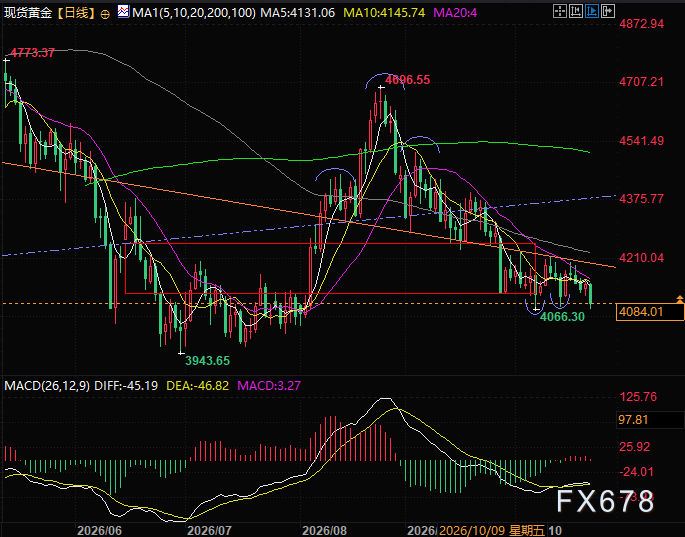The width and height of the screenshot is (685, 537).
Task: Click MACD(26,12,9) indicator label
Action: pyautogui.click(x=47, y=386)
